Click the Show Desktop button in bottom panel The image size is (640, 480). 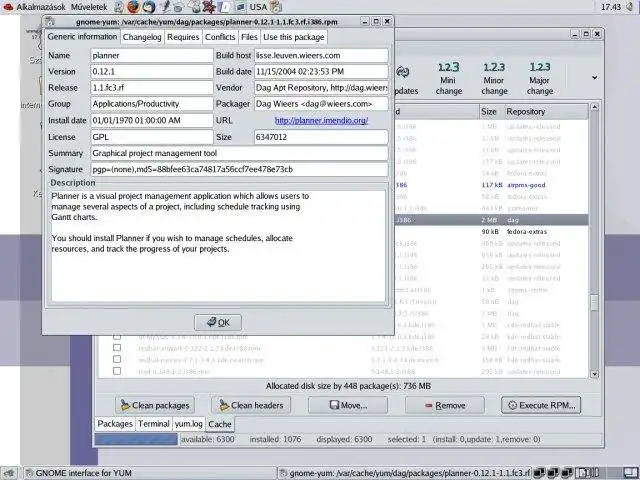(x=9, y=473)
